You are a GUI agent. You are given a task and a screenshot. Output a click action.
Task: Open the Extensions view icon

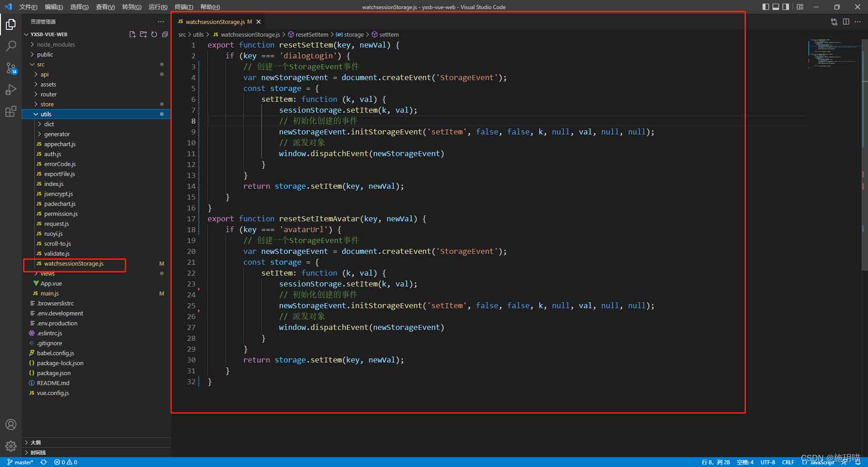point(11,111)
